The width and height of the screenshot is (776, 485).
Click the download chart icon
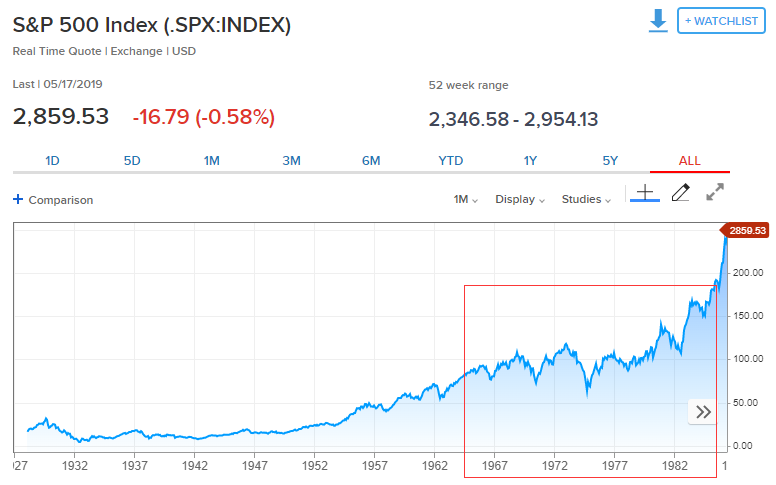pos(658,21)
